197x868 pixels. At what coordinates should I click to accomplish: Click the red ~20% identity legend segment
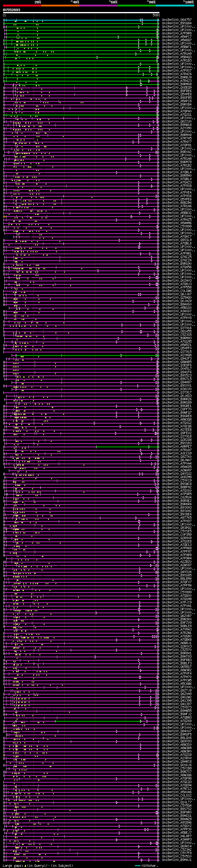22,6
